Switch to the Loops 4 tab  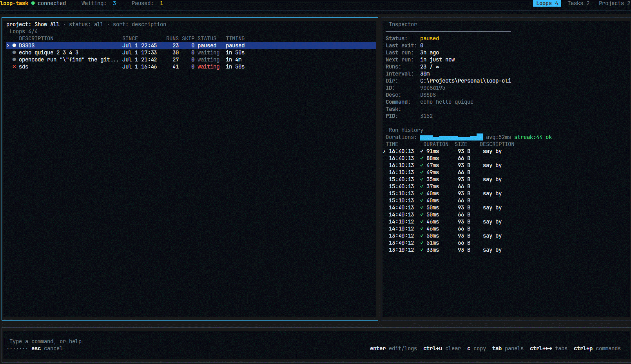(547, 3)
